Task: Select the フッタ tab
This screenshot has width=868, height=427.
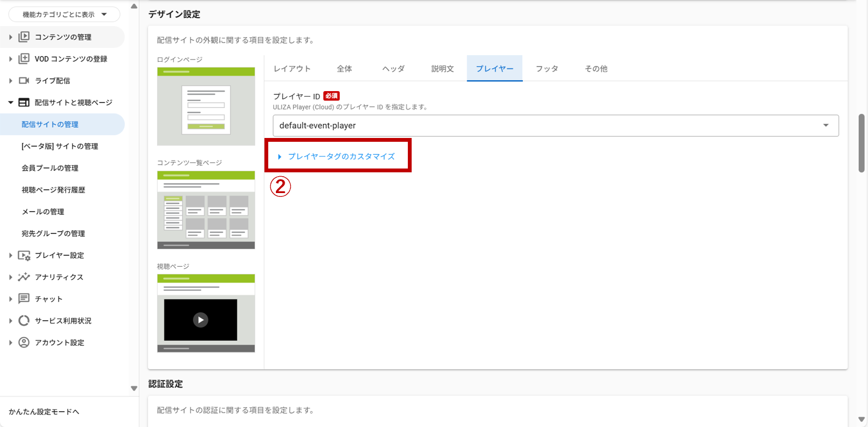Action: point(547,69)
